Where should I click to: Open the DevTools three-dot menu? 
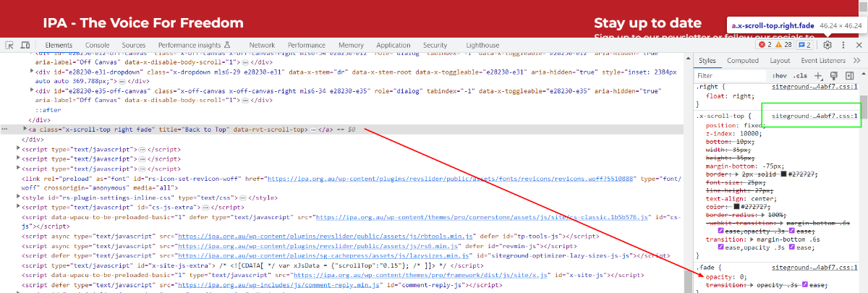tap(844, 45)
